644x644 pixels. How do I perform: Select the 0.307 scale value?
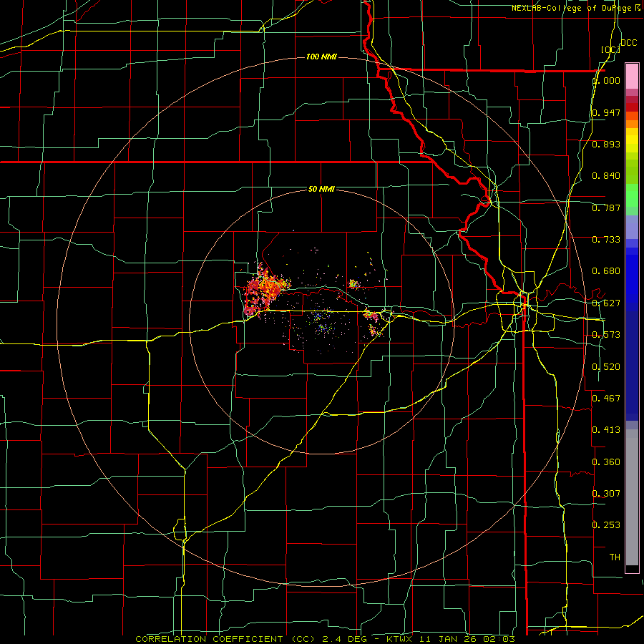(x=606, y=494)
